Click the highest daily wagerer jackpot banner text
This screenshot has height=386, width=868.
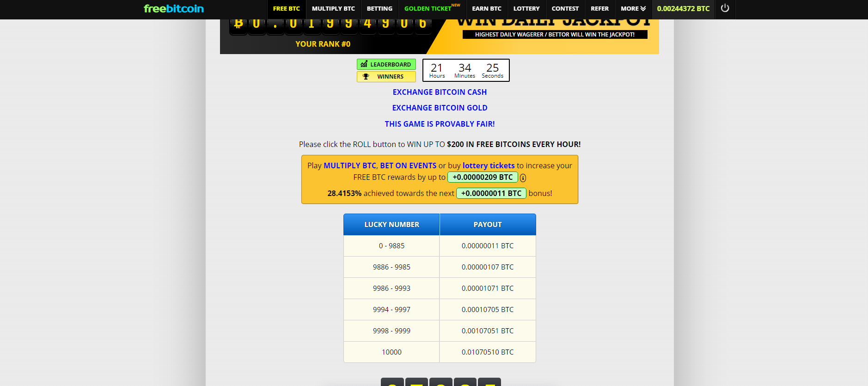pos(555,35)
